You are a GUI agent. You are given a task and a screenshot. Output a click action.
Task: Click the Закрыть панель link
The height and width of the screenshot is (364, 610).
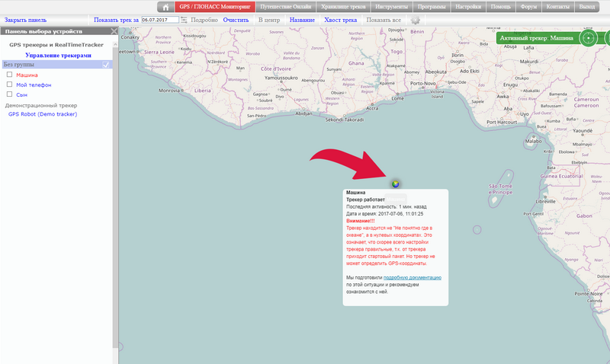(x=26, y=20)
